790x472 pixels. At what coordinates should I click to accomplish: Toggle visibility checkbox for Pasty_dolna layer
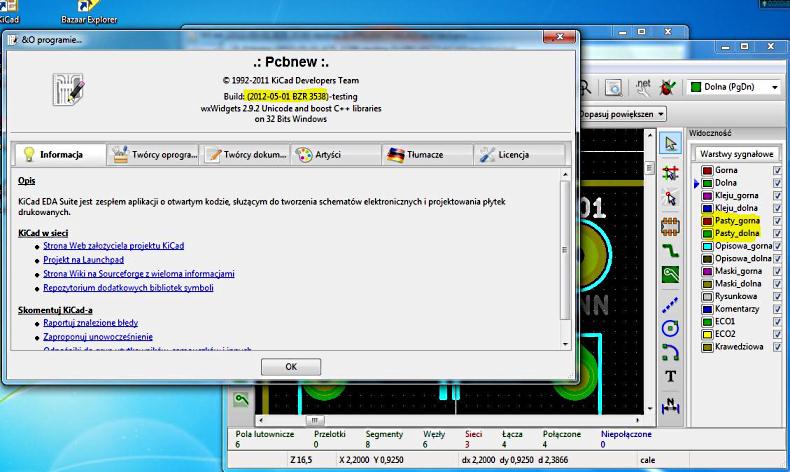tap(777, 233)
